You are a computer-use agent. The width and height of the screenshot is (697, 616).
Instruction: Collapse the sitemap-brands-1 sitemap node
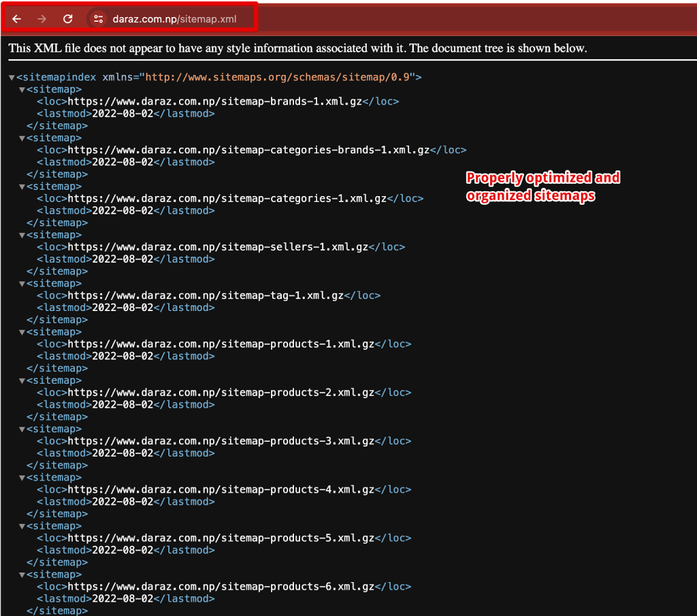click(x=22, y=90)
